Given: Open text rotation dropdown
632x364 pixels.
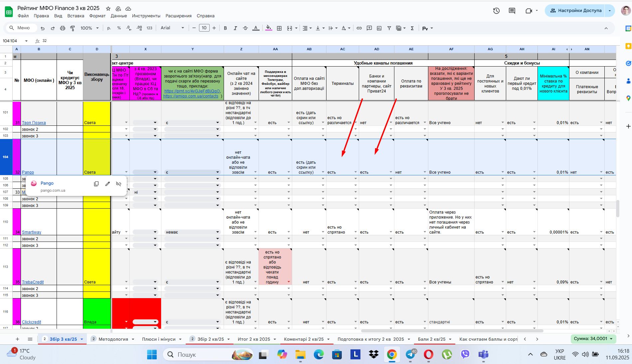Looking at the screenshot, I should (x=346, y=28).
